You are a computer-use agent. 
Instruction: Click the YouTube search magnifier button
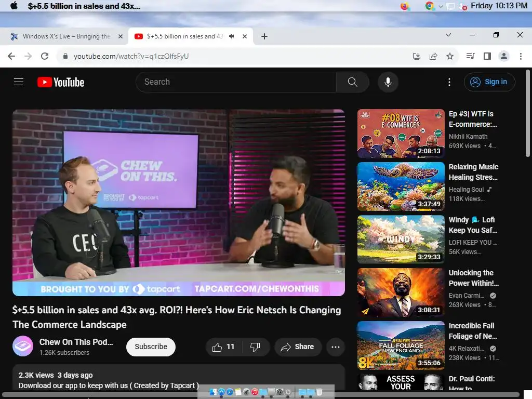(x=353, y=82)
